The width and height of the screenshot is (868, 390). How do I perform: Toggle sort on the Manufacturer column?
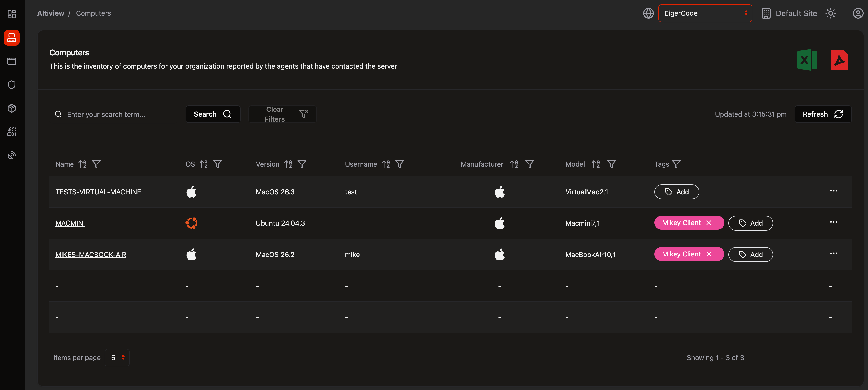(x=514, y=164)
